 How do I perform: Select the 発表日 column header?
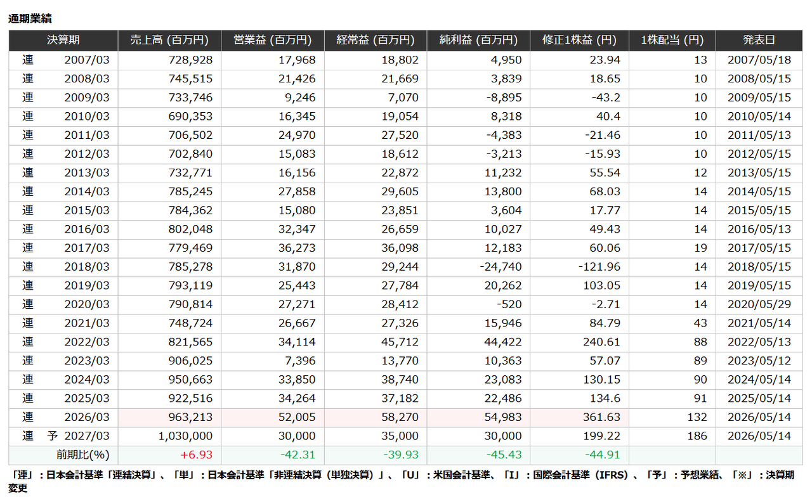tap(759, 40)
